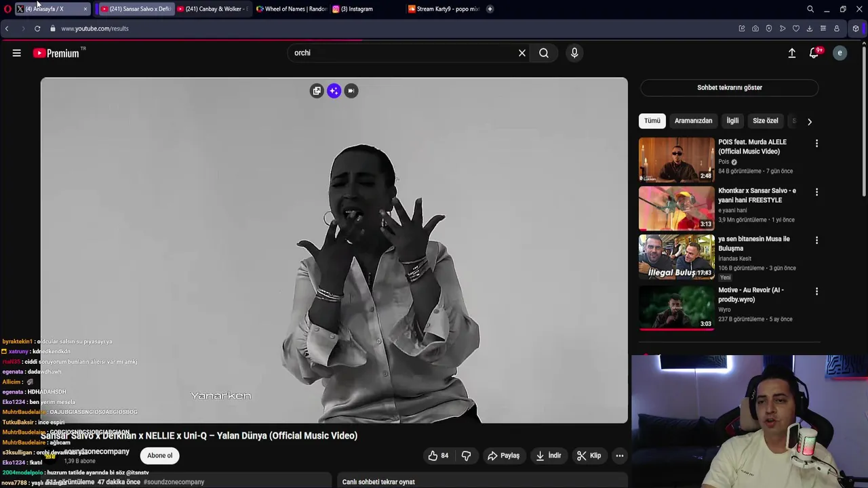Viewport: 868px width, 488px height.
Task: Start voice search with microphone icon
Action: tap(574, 53)
